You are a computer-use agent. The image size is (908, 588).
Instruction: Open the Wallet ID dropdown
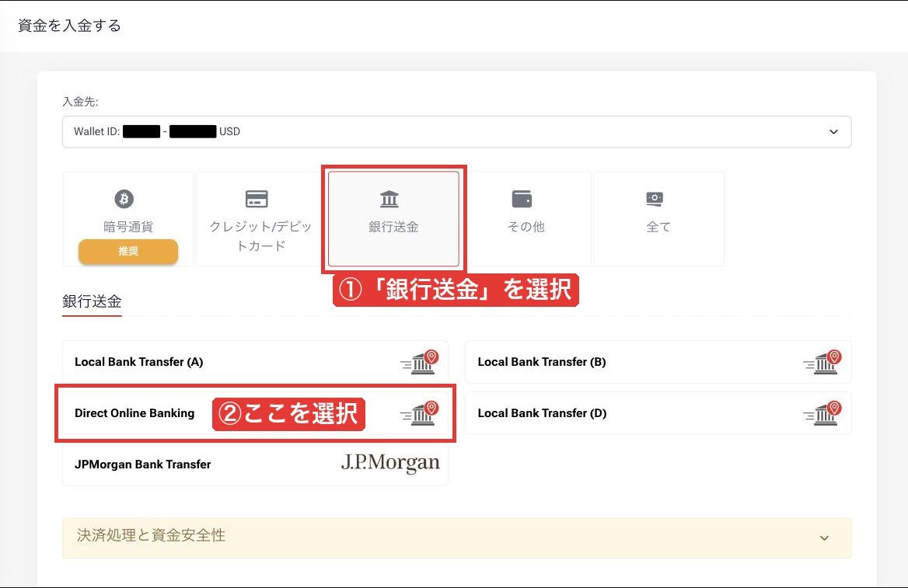click(457, 132)
